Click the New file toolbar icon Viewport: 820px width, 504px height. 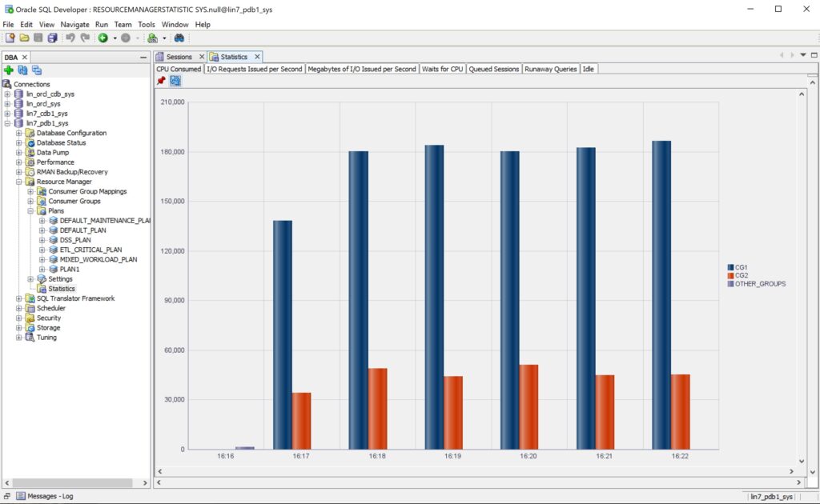(10, 38)
